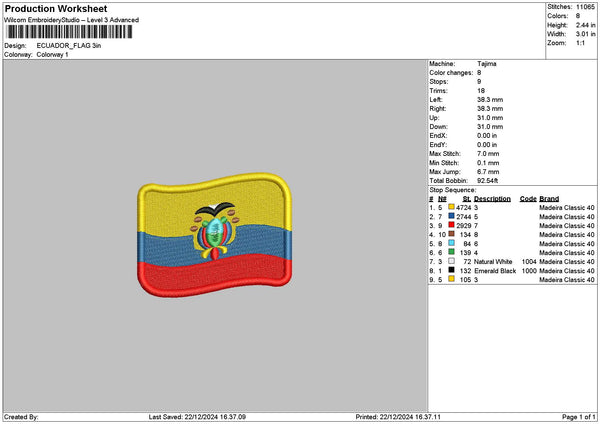Click the Total Bobbin value 92.54ft
The height and width of the screenshot is (424, 600).
488,181
